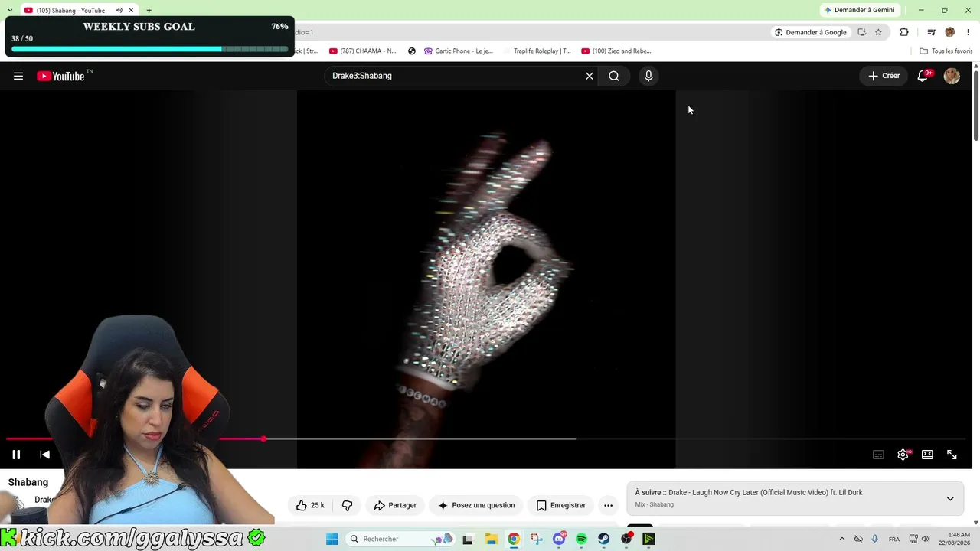Open the 'Traplife Roleplay' bookmark

click(536, 51)
